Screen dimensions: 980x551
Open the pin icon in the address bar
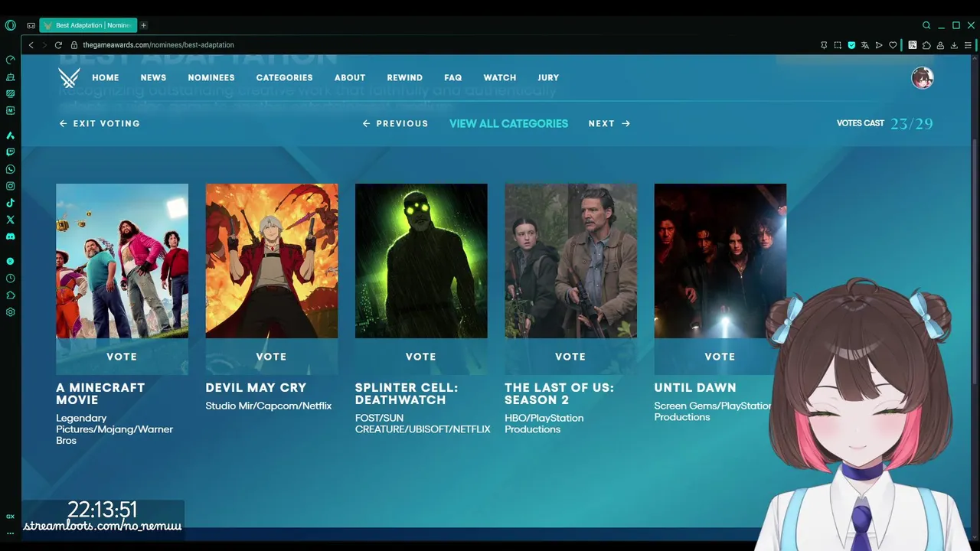(824, 45)
